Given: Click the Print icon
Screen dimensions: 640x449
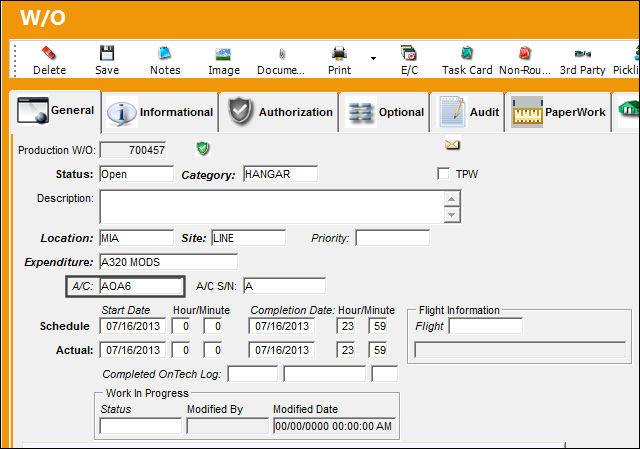Looking at the screenshot, I should point(339,53).
